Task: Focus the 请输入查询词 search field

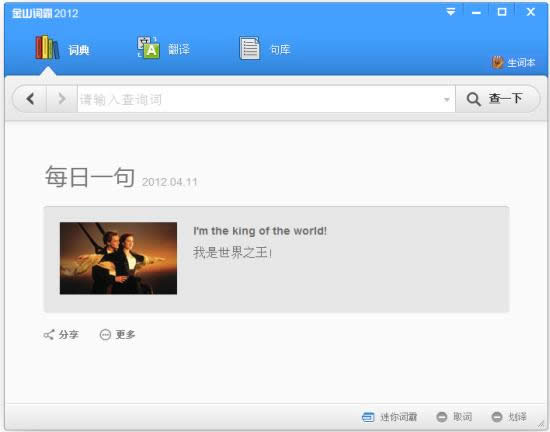Action: 260,99
